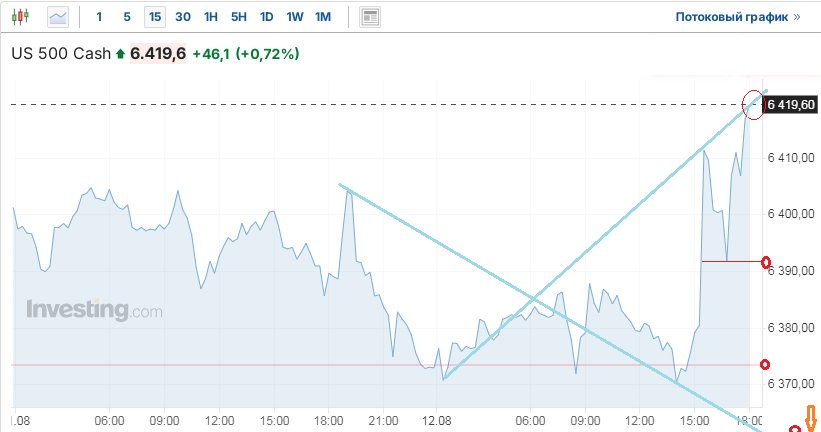Viewport: 821px width, 432px height.
Task: Click the Investing.com watermark logo
Action: 94,310
